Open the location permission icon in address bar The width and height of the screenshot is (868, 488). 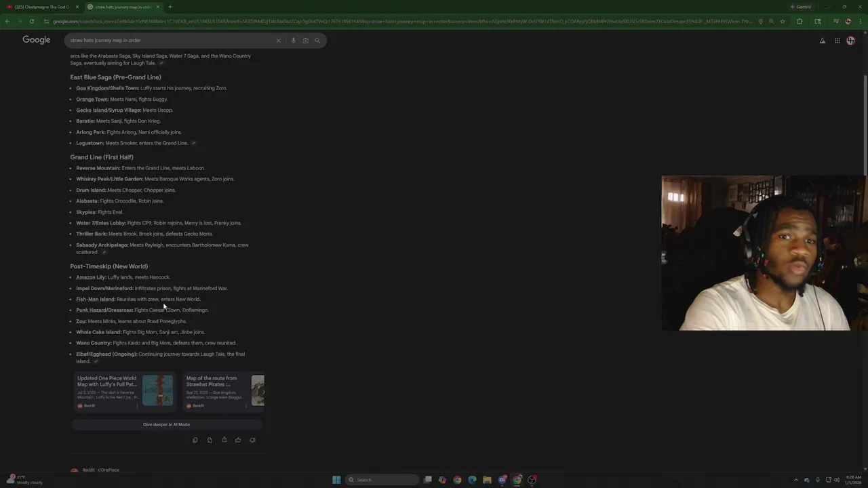760,21
